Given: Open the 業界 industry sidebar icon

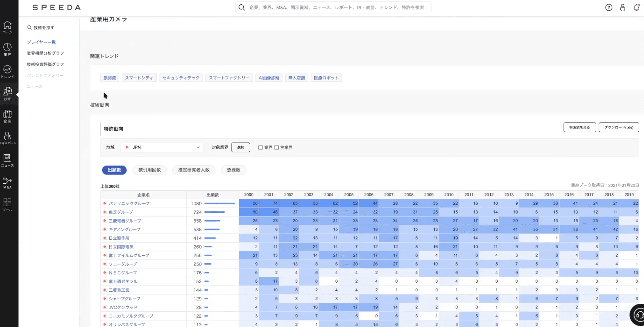Looking at the screenshot, I should (x=7, y=49).
